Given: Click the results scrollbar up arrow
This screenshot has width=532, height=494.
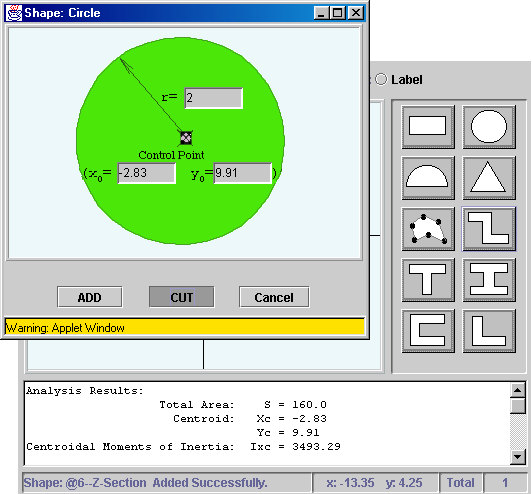Looking at the screenshot, I should coord(518,391).
